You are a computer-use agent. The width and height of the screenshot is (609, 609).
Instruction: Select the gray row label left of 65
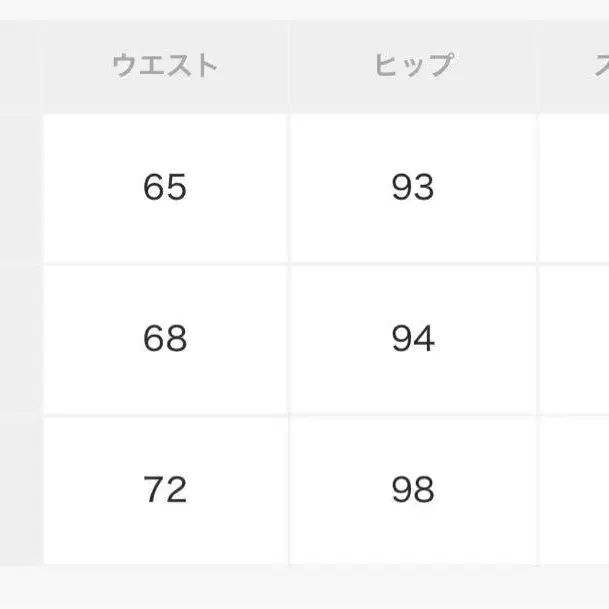point(20,188)
